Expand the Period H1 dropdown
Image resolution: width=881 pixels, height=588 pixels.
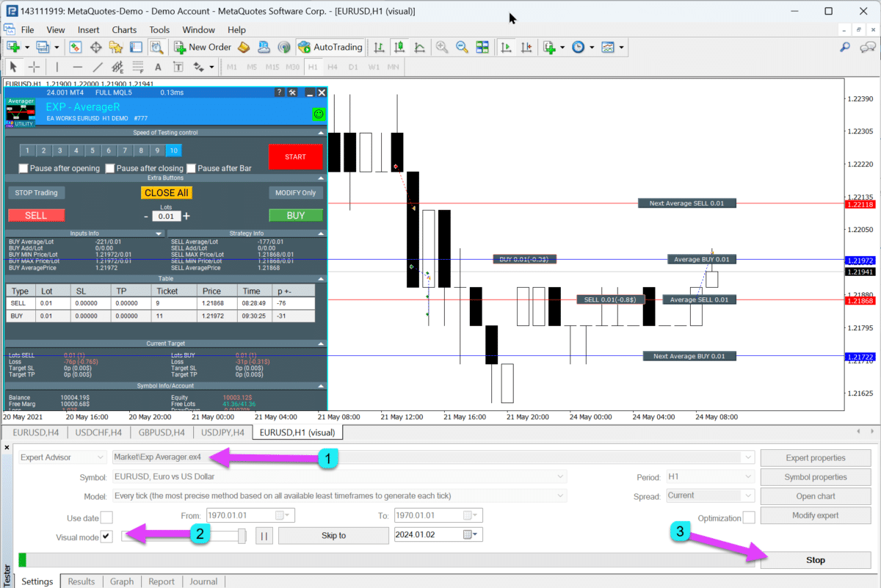point(710,477)
